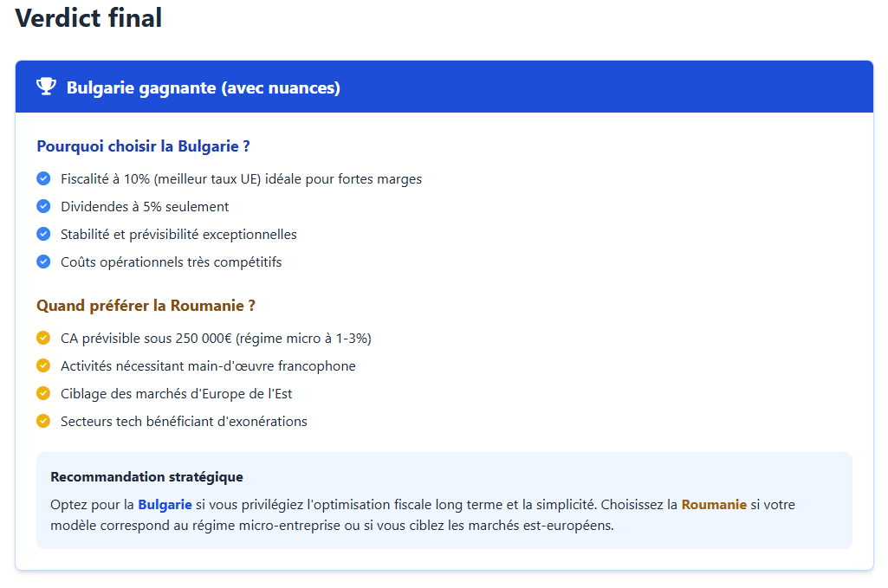Click the blue check icon beside 'Fiscalité à 10%'
This screenshot has height=588, width=888.
(x=43, y=178)
